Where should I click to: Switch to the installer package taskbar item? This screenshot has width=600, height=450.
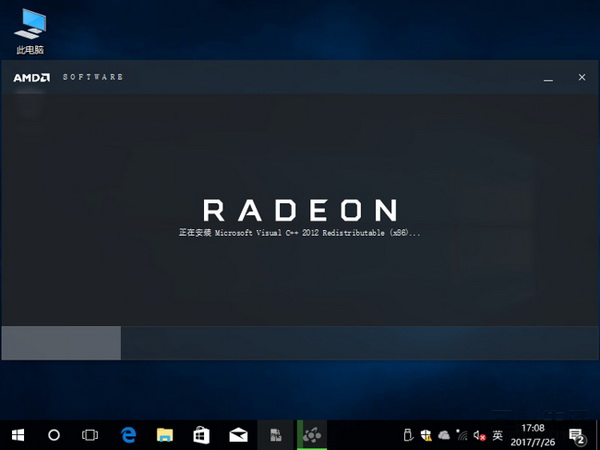click(276, 435)
